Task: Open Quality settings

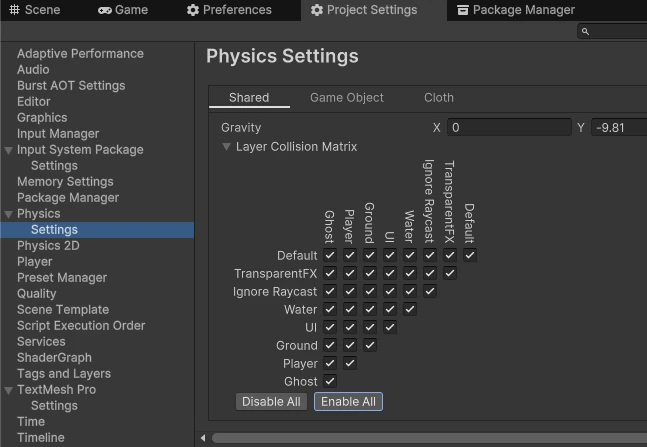Action: (x=36, y=294)
